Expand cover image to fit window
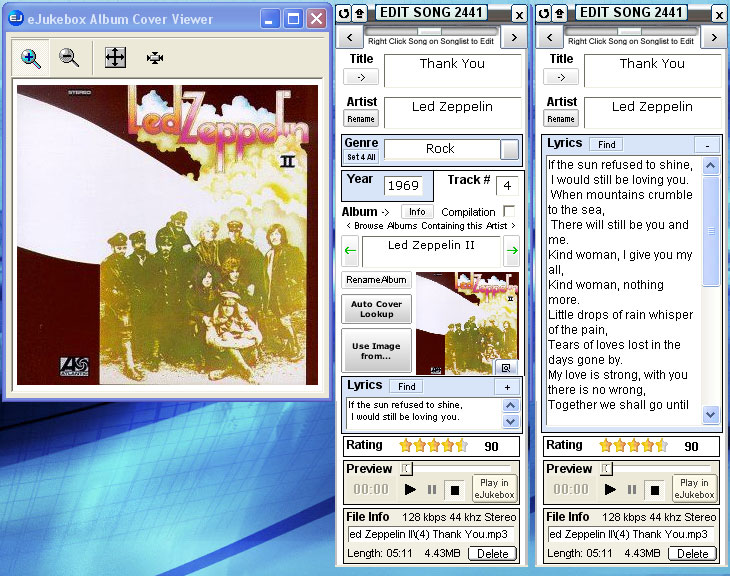 point(115,58)
